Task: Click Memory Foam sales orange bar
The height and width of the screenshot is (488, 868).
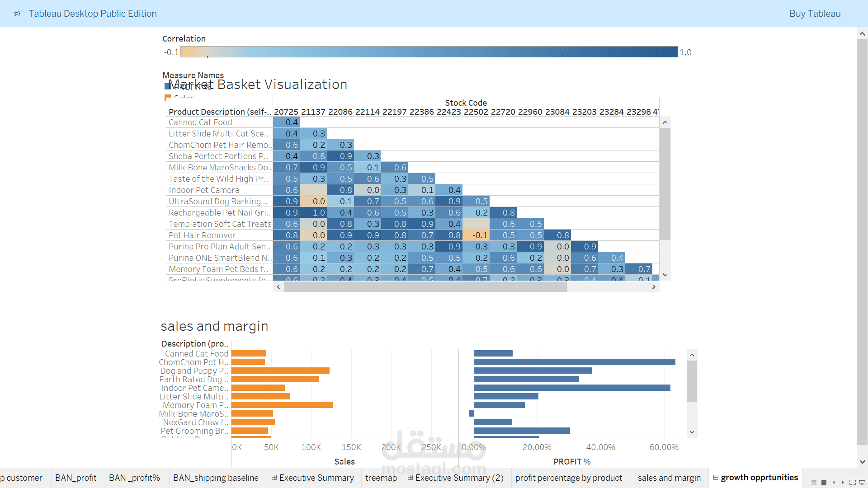Action: coord(282,405)
